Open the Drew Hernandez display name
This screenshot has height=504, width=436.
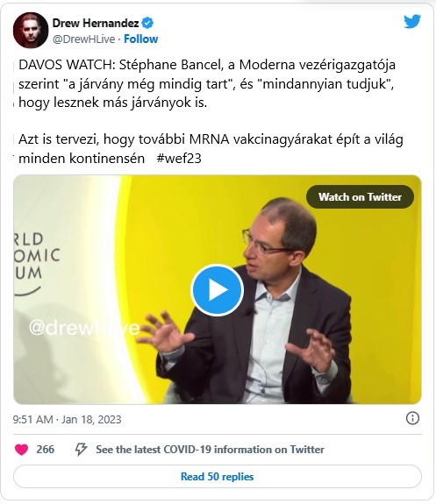tap(96, 23)
